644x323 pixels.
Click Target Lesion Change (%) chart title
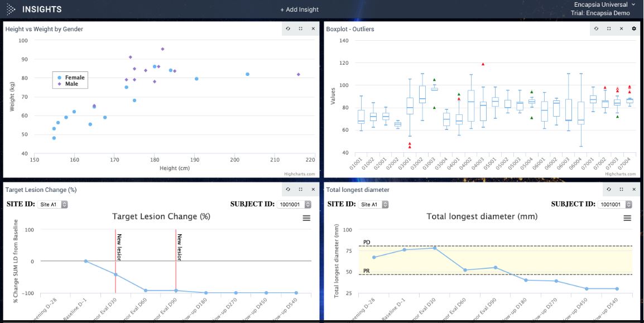coord(161,216)
